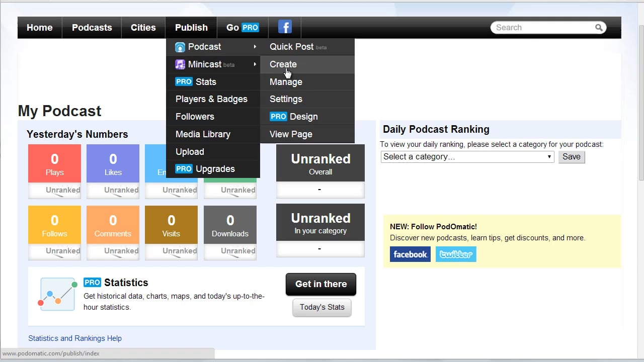
Task: Open the Cities menu item
Action: click(143, 28)
